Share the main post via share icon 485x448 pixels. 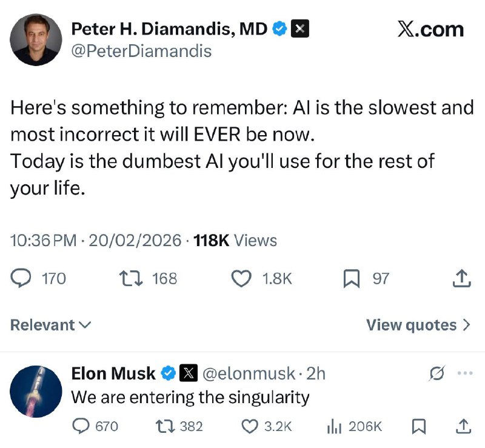462,278
